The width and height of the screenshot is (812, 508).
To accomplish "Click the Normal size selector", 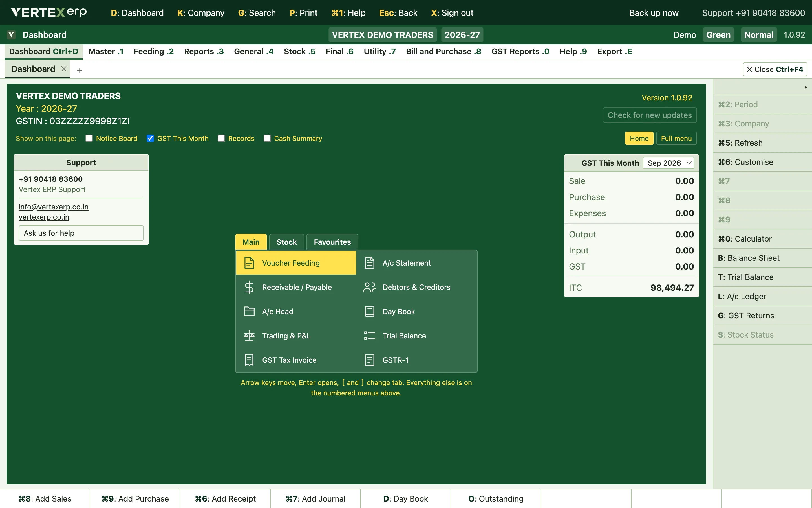I will pos(759,35).
